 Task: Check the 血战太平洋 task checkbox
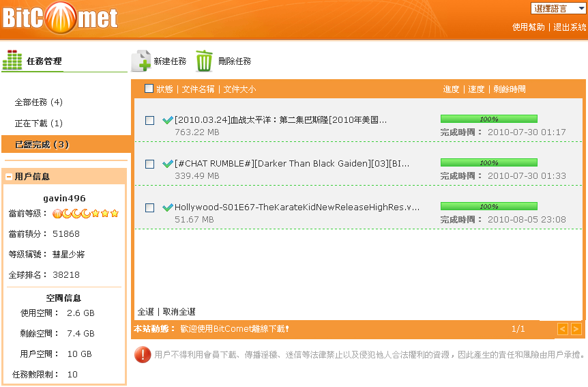[149, 121]
